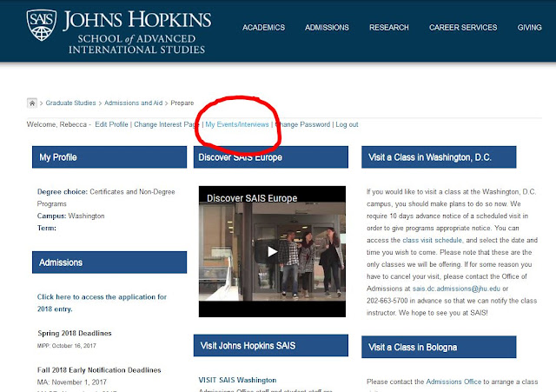The width and height of the screenshot is (556, 392).
Task: Open Change Interest Page link
Action: [167, 124]
